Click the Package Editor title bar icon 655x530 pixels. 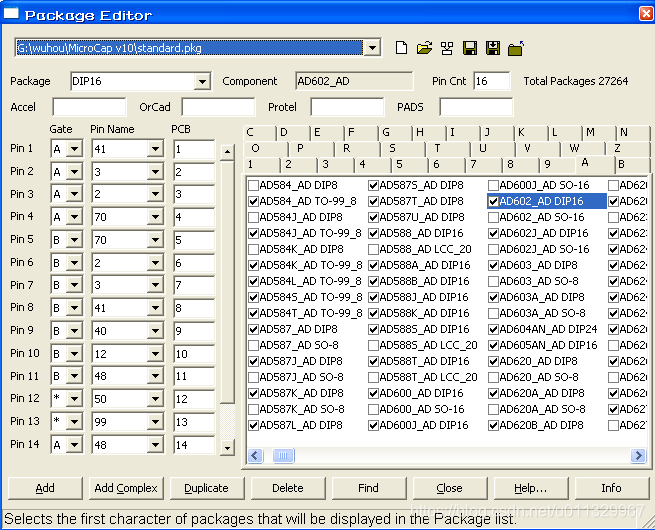click(x=11, y=14)
